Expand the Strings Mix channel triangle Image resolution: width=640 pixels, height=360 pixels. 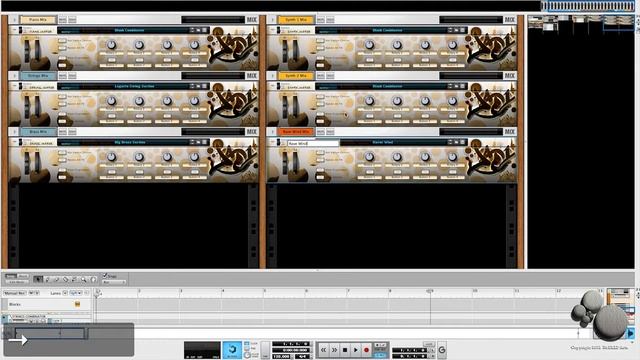[x=14, y=76]
